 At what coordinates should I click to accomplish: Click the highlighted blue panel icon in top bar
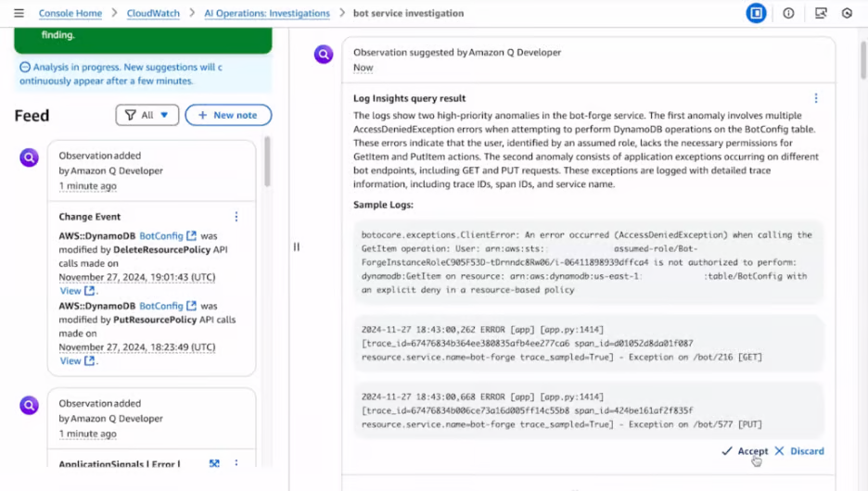756,14
